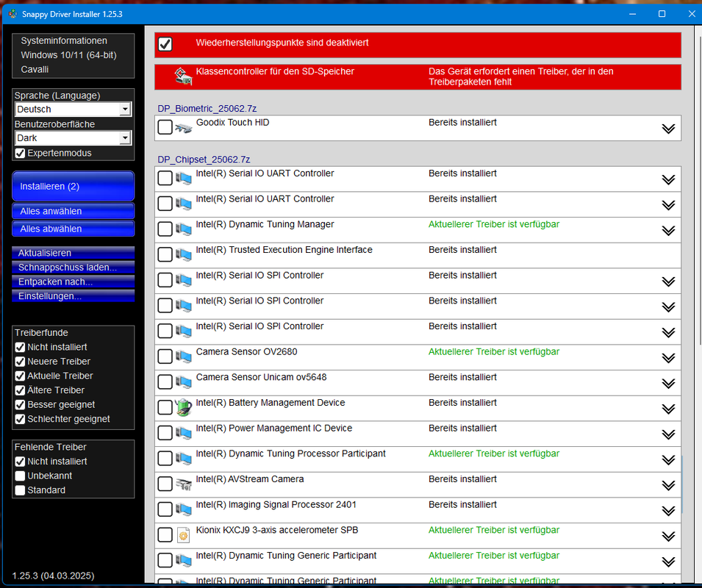Image resolution: width=702 pixels, height=588 pixels.
Task: Expand the Imaging Signal Processor 2401 row
Action: pyautogui.click(x=668, y=511)
